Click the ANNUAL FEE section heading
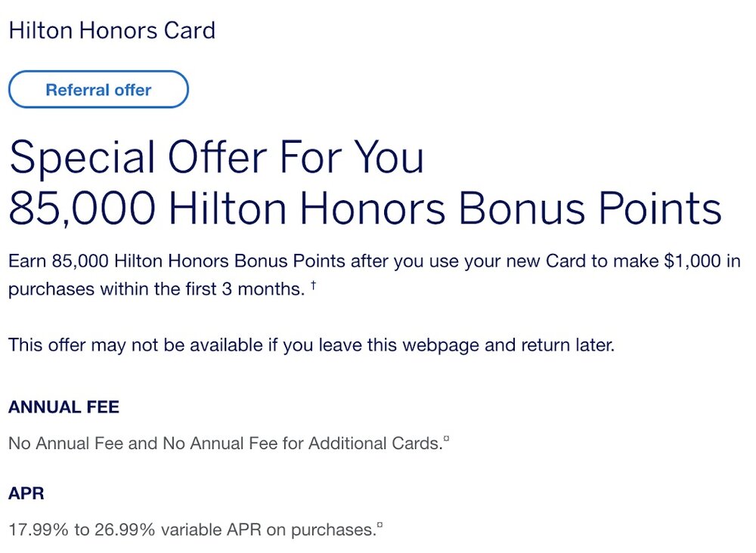This screenshot has height=553, width=756. coord(64,407)
